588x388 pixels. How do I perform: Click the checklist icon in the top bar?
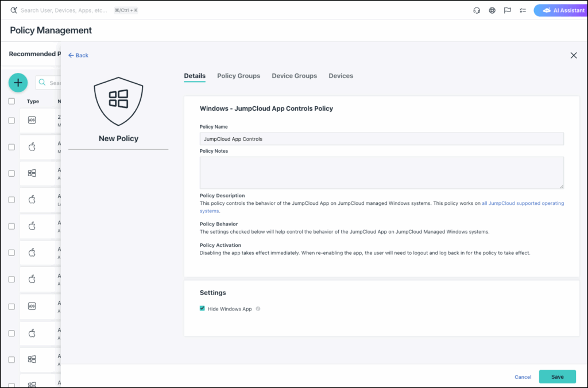tap(523, 10)
